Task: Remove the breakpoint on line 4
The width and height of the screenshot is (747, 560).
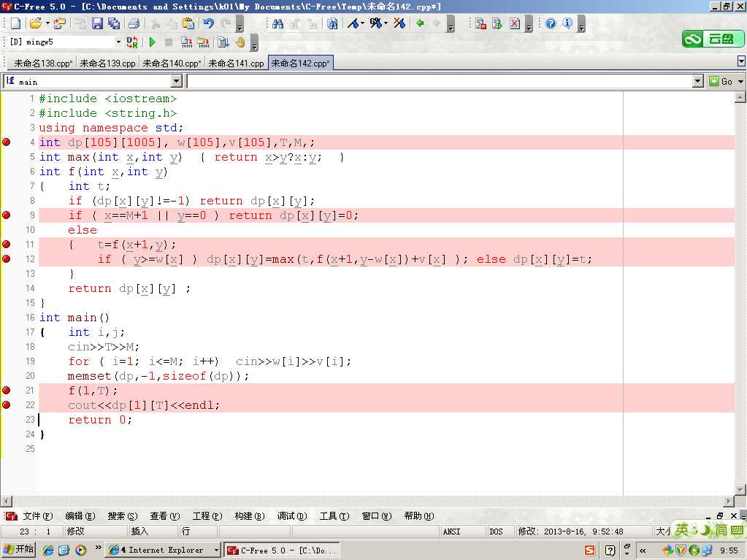Action: coord(6,142)
